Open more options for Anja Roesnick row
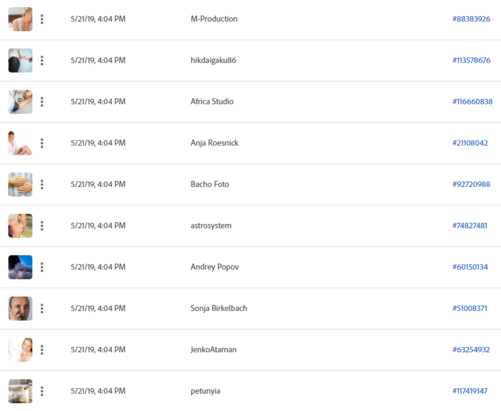This screenshot has height=411, width=501. pos(42,143)
